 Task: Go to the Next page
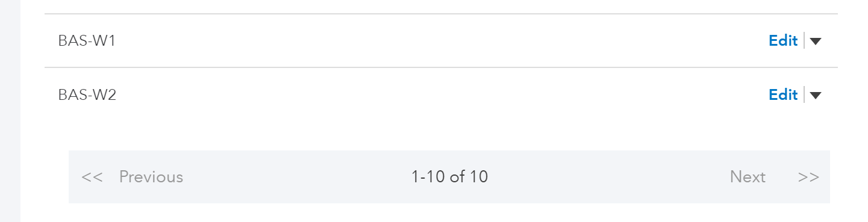(748, 177)
